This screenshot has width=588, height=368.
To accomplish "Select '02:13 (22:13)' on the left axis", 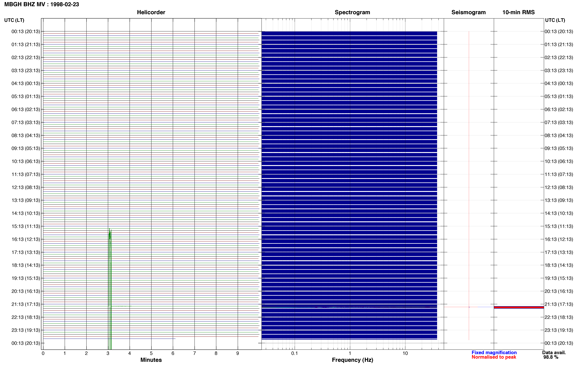I will coord(26,57).
